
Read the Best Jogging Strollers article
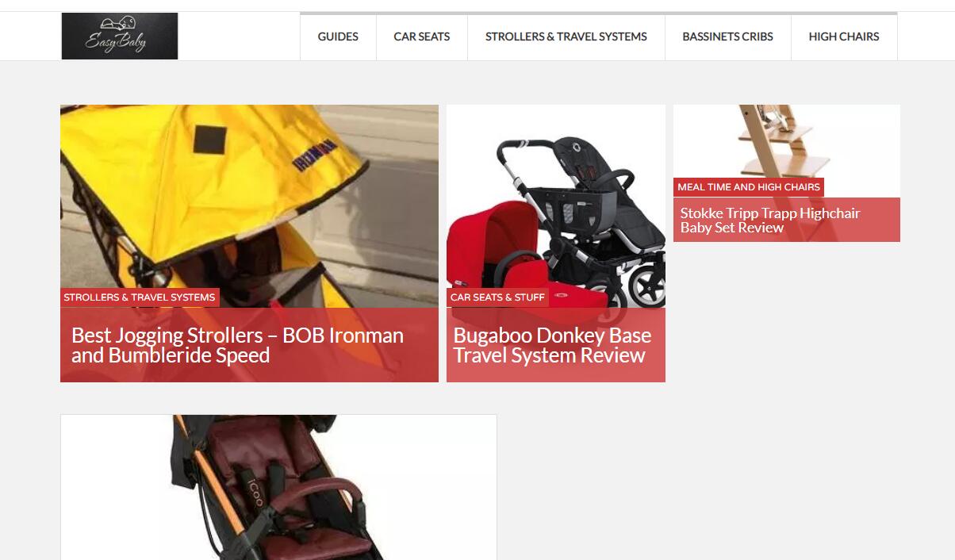(x=237, y=345)
